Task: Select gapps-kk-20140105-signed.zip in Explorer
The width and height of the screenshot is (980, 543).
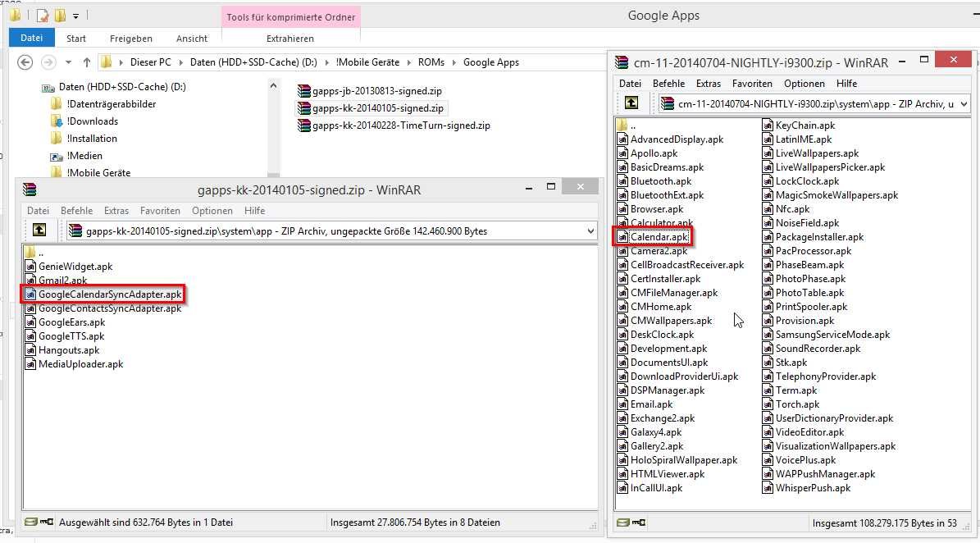Action: pyautogui.click(x=371, y=108)
